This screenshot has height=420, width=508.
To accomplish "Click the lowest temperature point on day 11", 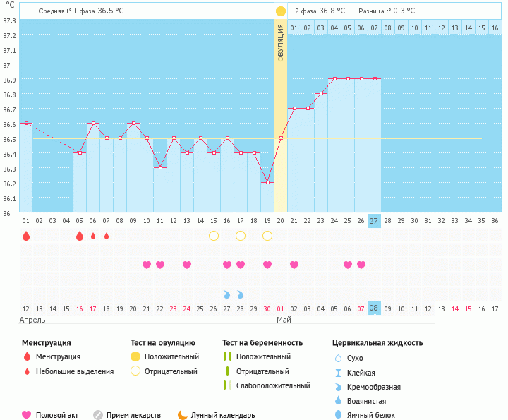I will click(x=160, y=167).
